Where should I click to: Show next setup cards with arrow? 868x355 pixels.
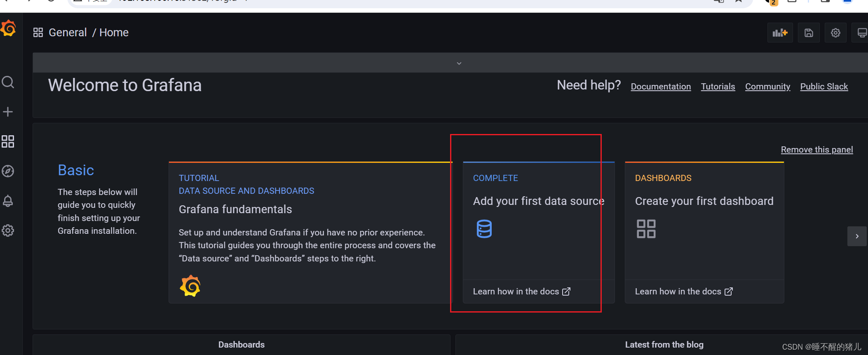(x=857, y=236)
